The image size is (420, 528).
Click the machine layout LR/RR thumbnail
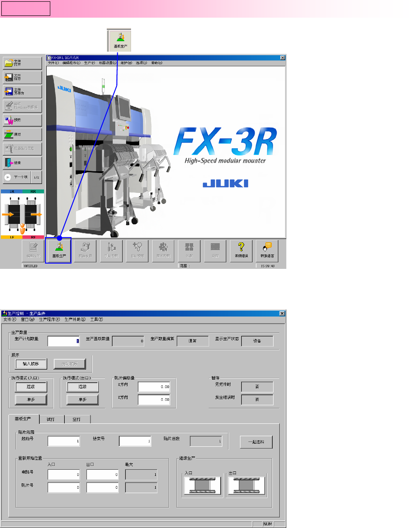(x=22, y=215)
